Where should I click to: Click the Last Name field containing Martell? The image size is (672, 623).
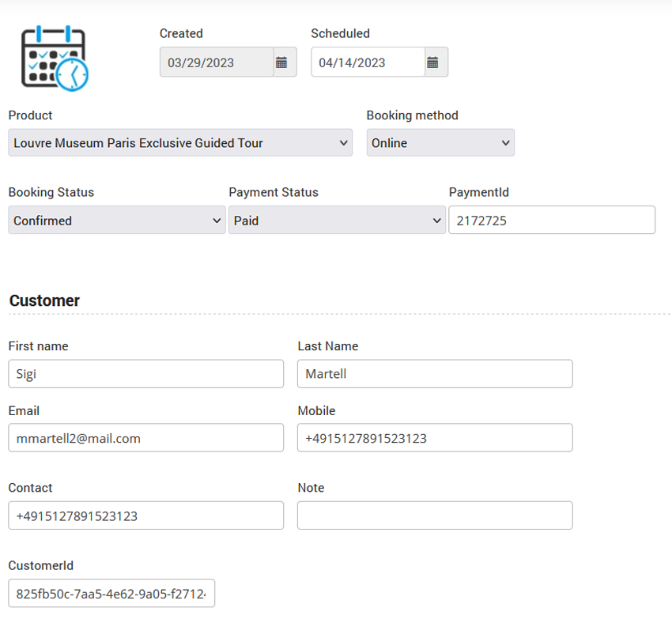coord(435,374)
